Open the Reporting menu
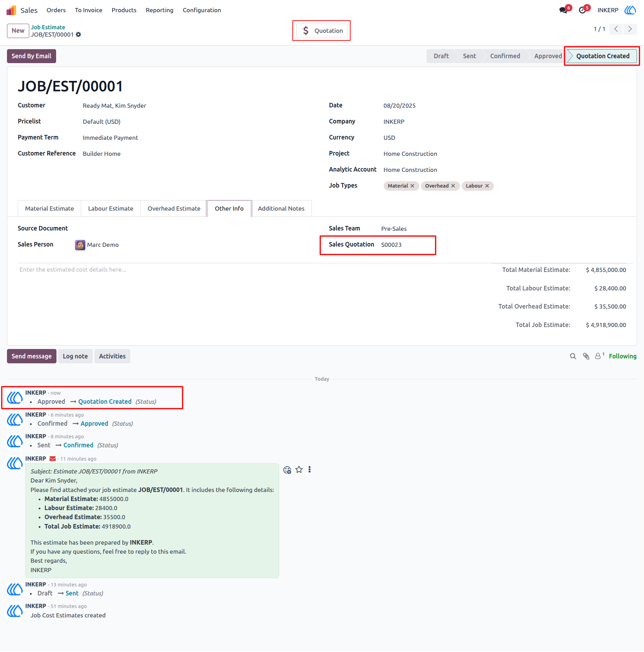 point(159,10)
